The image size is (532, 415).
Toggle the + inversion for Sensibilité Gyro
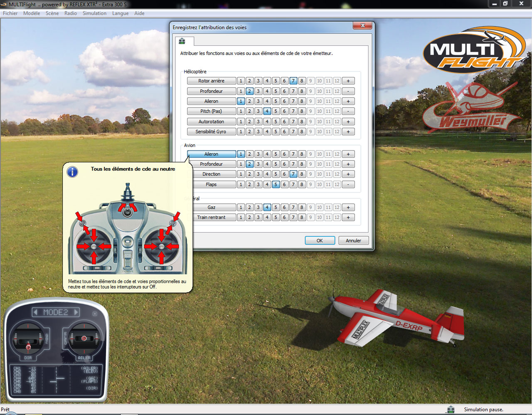tap(348, 131)
